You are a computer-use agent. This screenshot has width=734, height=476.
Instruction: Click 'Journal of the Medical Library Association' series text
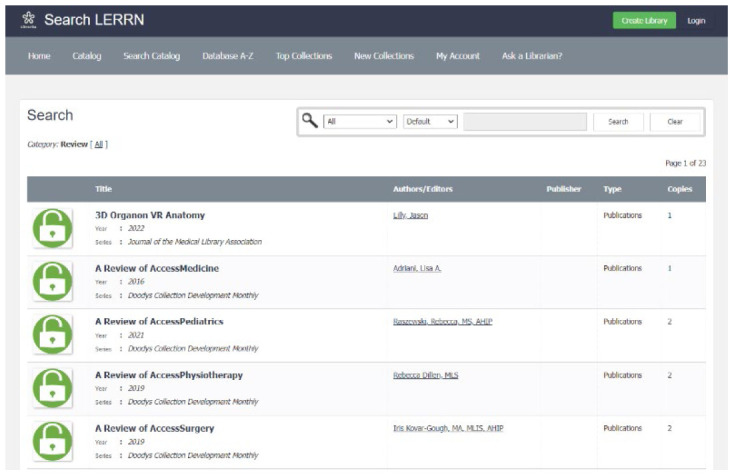point(195,242)
